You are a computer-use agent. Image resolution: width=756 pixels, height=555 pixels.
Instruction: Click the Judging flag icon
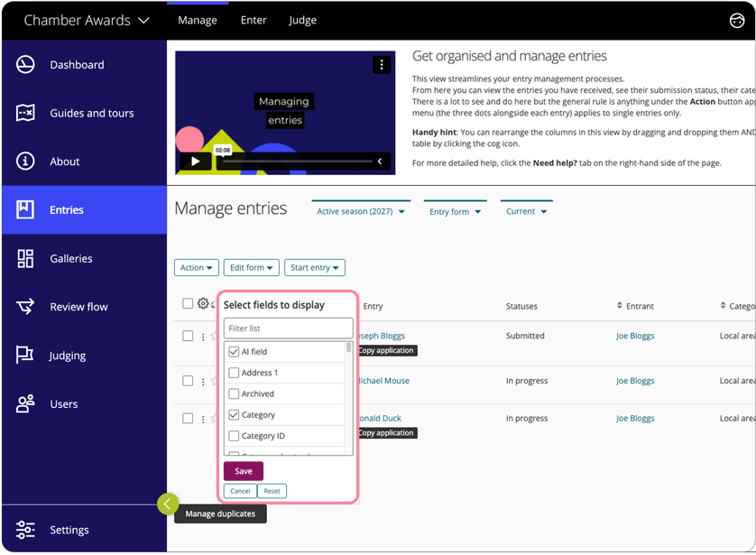[25, 356]
